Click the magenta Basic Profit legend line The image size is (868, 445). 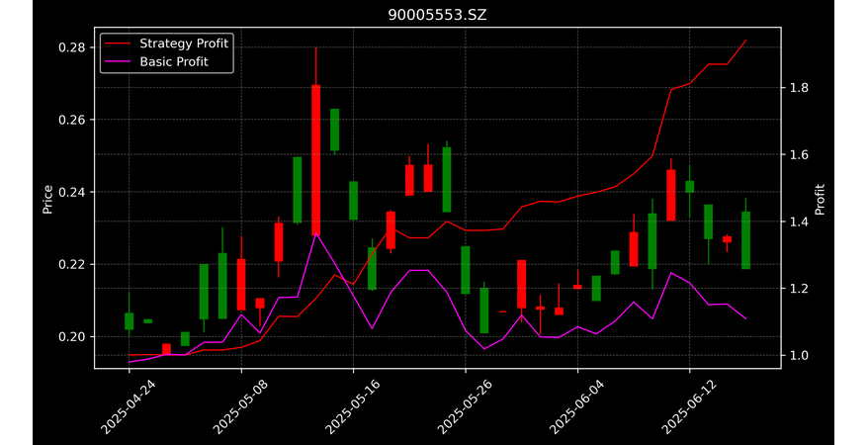(x=119, y=62)
